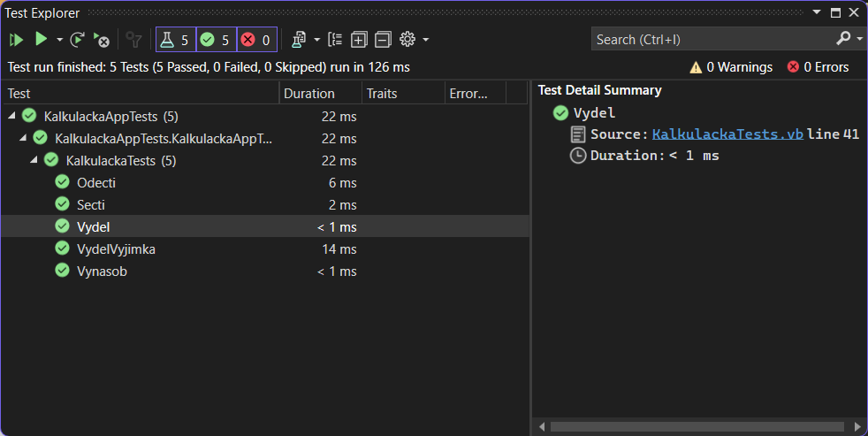Select the Odecti test
This screenshot has height=436, width=868.
(264, 183)
